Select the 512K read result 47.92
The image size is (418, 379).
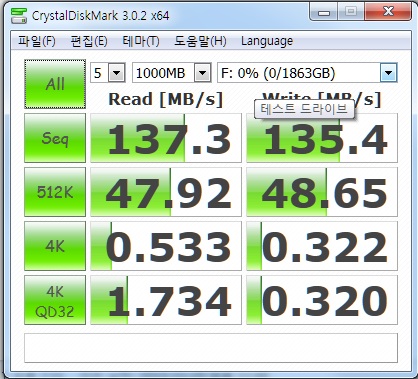point(166,192)
